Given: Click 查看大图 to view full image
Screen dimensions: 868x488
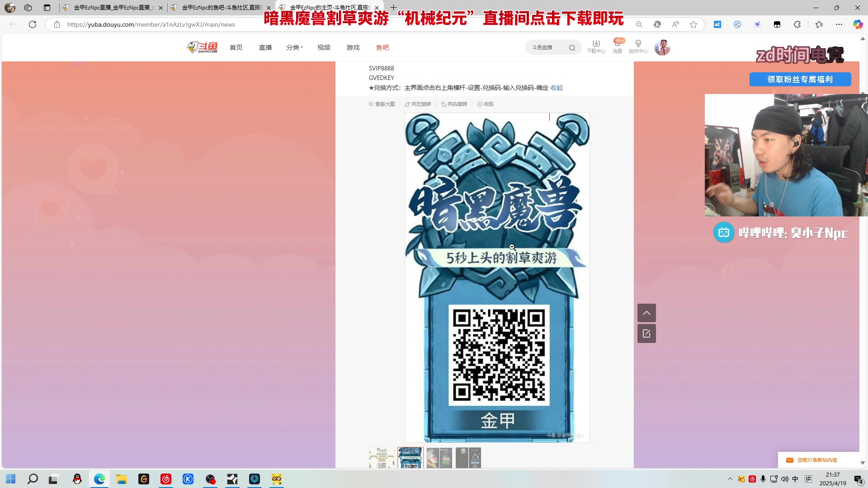Looking at the screenshot, I should [x=382, y=104].
